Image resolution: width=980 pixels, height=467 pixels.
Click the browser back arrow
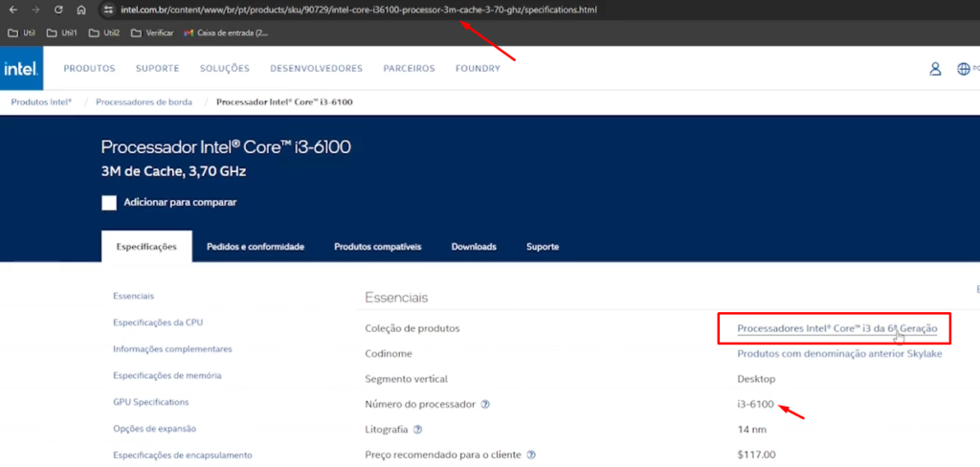pyautogui.click(x=13, y=10)
